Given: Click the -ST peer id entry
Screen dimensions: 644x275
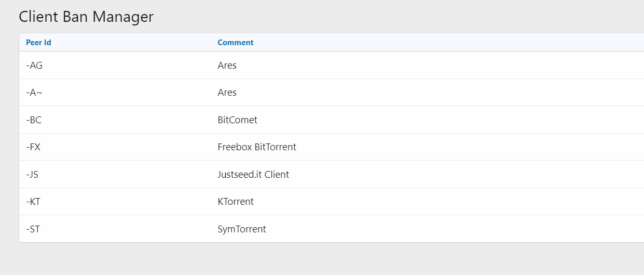Looking at the screenshot, I should tap(33, 229).
